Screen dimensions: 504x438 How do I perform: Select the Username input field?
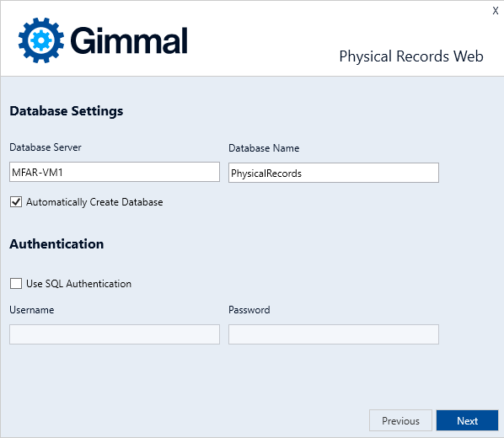coord(115,334)
